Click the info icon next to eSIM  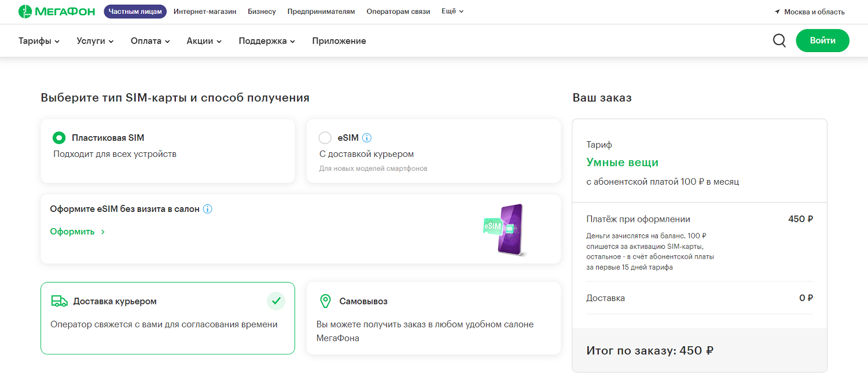coord(367,138)
